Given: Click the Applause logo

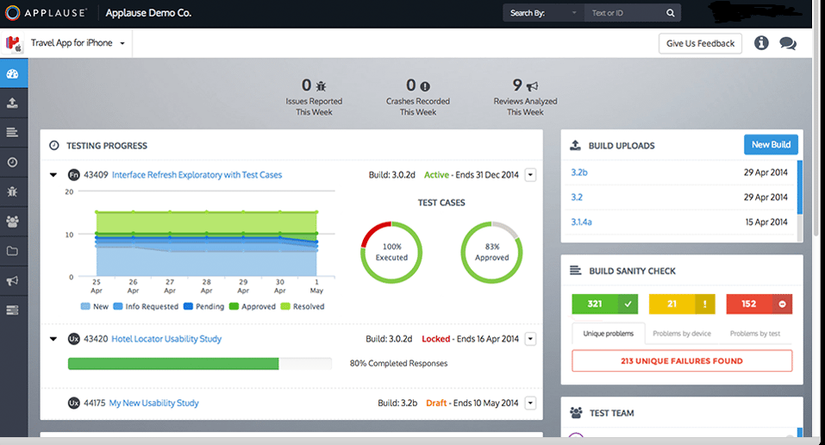Looking at the screenshot, I should pos(46,13).
